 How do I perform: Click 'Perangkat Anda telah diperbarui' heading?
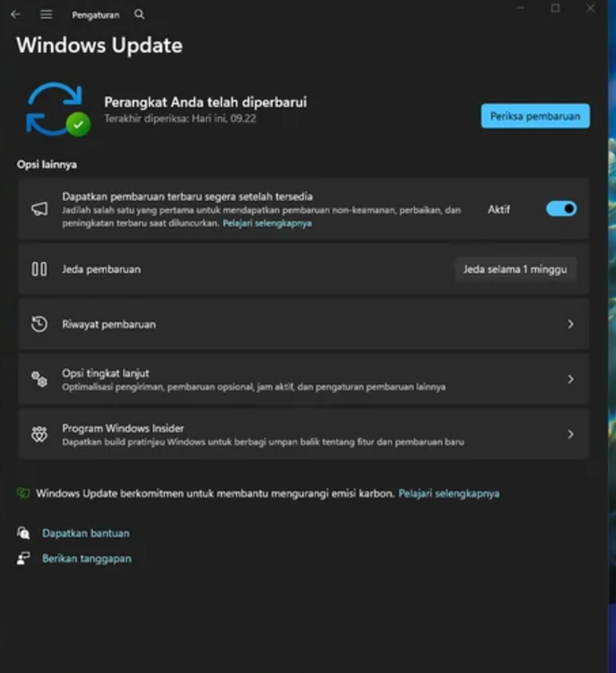[x=205, y=102]
